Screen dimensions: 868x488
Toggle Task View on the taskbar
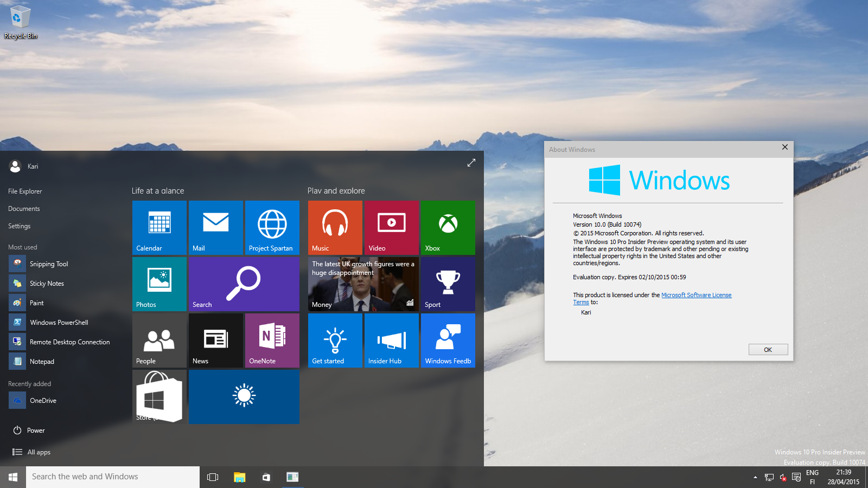[x=212, y=477]
